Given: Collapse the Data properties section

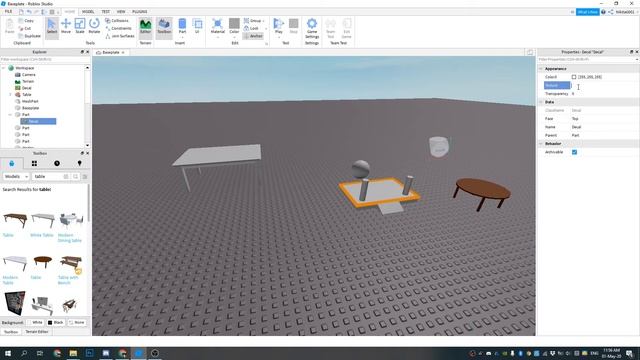Looking at the screenshot, I should point(541,102).
